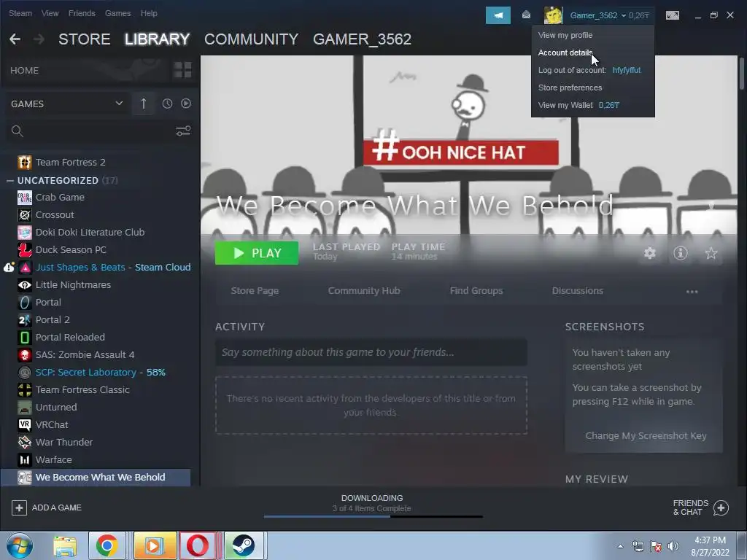Open the announcements megaphone button
747x560 pixels.
tap(498, 15)
